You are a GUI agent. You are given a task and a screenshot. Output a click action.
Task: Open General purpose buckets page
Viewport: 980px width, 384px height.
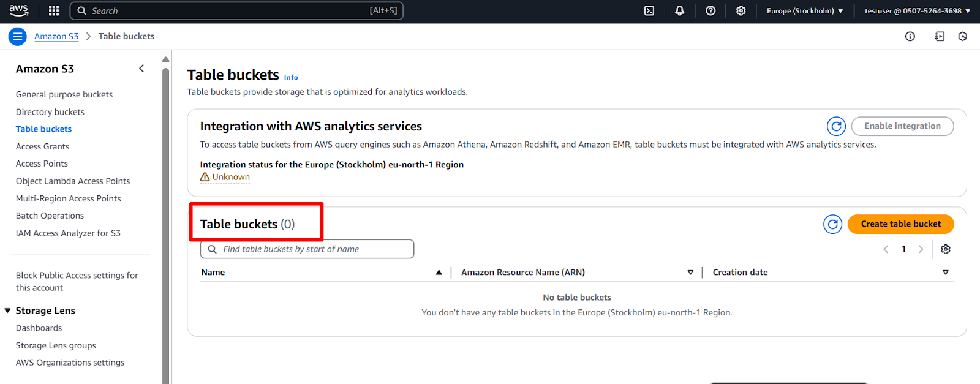coord(64,94)
